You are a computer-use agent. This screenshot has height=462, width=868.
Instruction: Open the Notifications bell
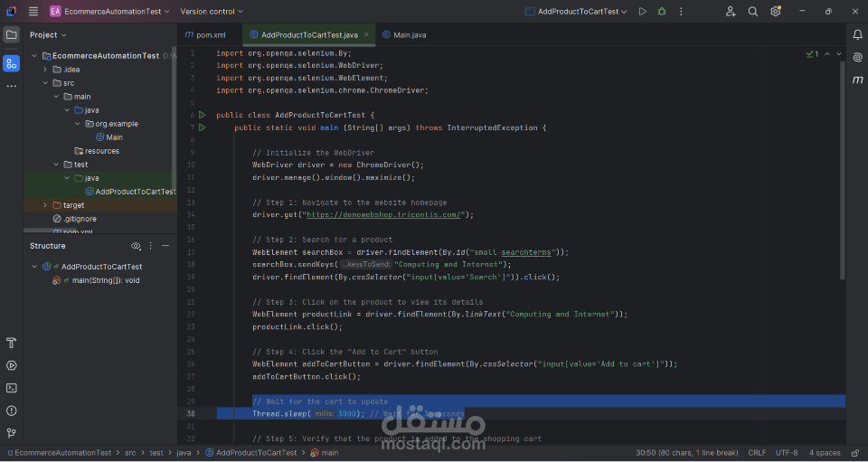pos(857,35)
